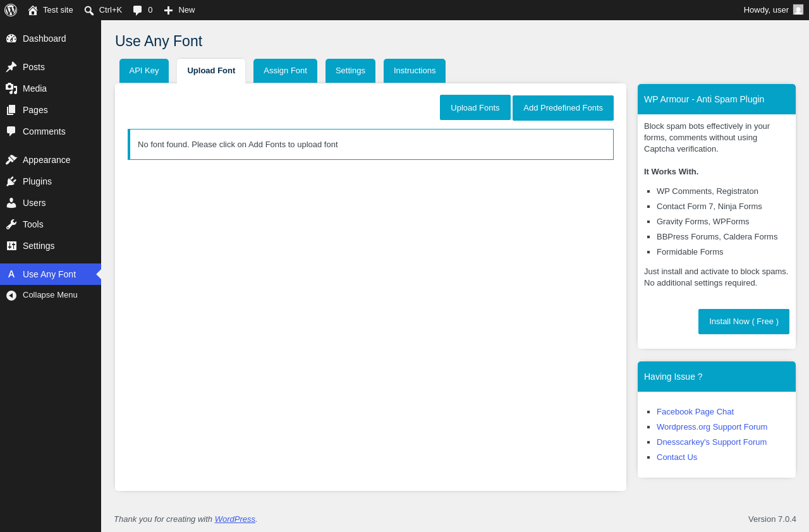
Task: Click the Collapse Menu arrow icon
Action: coord(11,295)
